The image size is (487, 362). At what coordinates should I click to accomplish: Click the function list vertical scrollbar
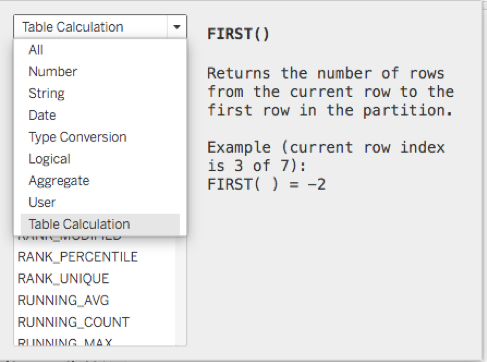click(181, 291)
